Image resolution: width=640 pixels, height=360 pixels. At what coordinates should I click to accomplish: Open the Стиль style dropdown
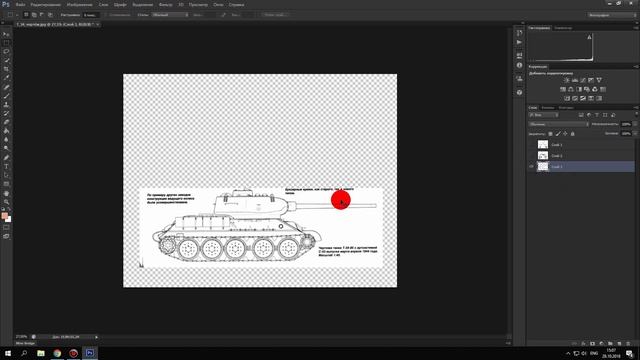click(x=170, y=15)
